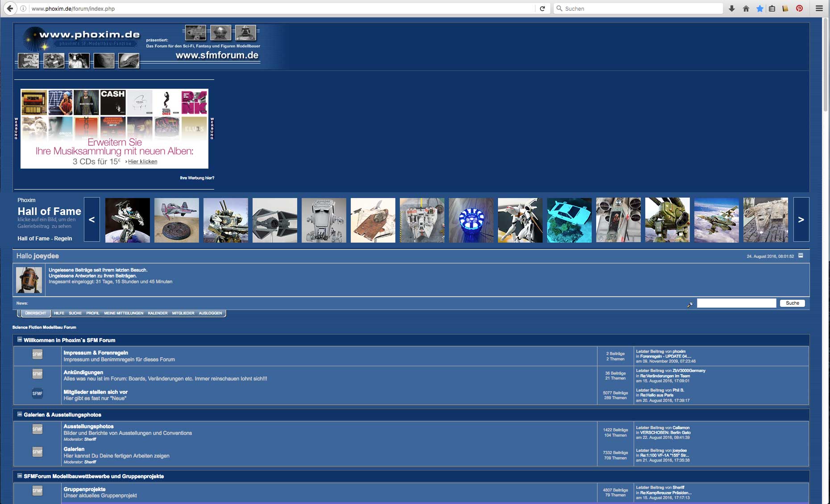This screenshot has height=504, width=830.
Task: Click the blue bookmark star icon
Action: (x=759, y=8)
